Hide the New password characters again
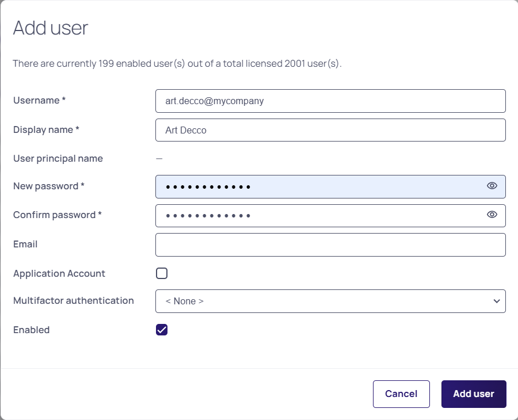The image size is (518, 420). pos(492,186)
